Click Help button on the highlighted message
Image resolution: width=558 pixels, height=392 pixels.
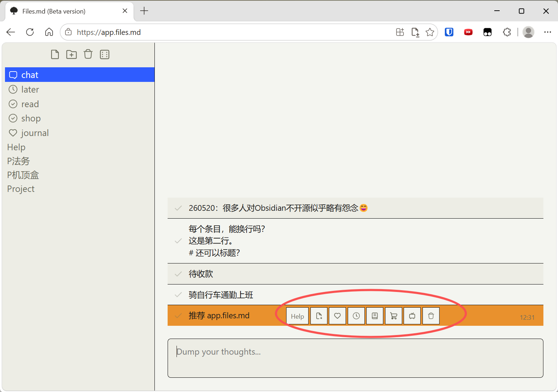[298, 316]
